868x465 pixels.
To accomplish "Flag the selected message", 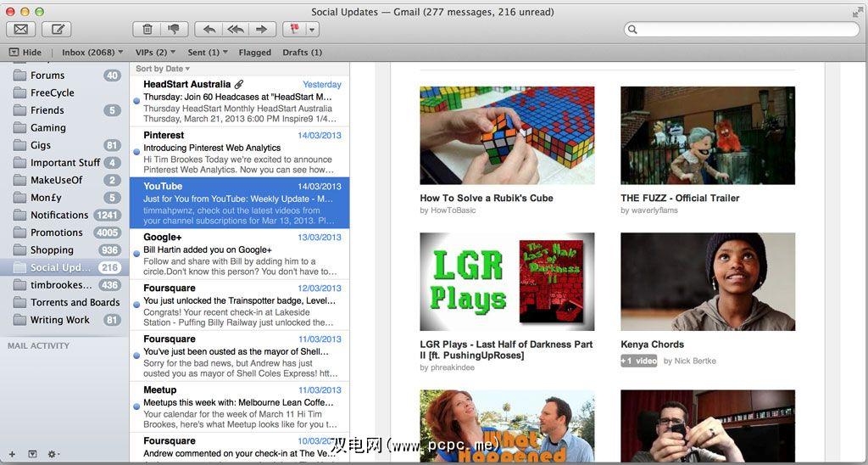I will pos(294,30).
